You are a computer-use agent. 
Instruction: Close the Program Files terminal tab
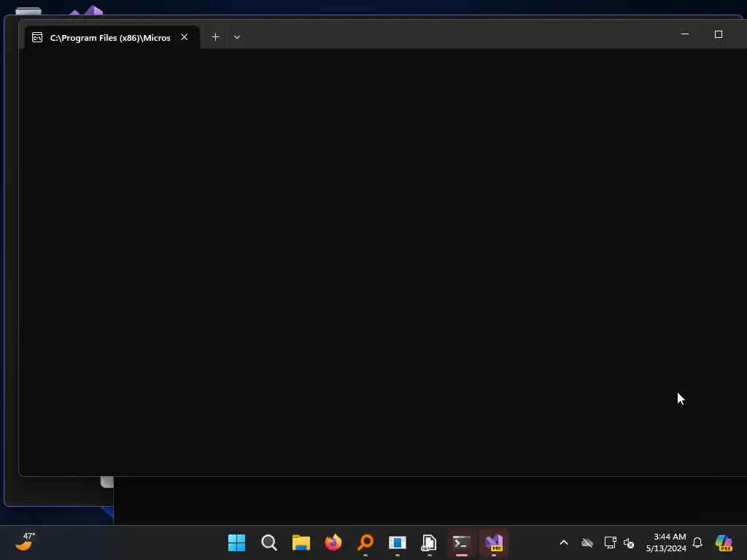pyautogui.click(x=185, y=37)
